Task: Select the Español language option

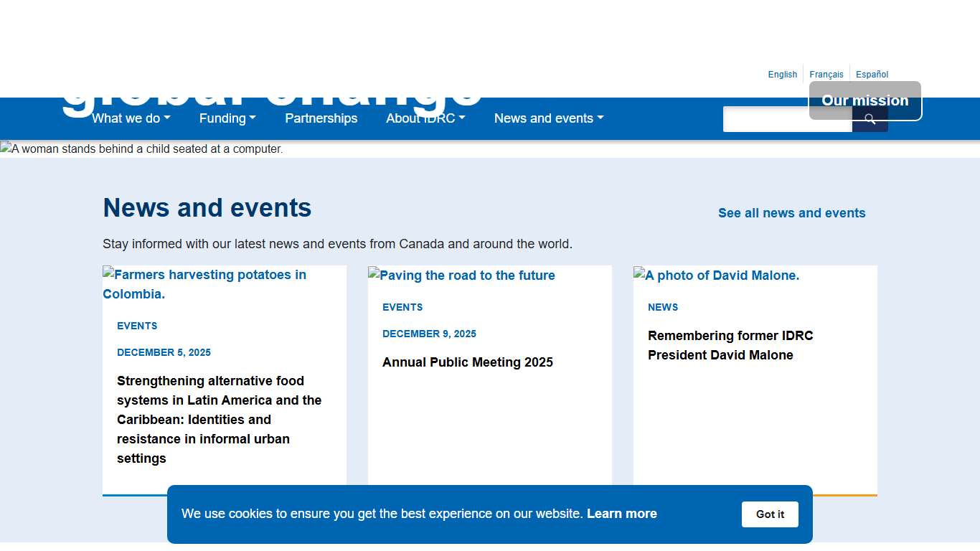Action: pyautogui.click(x=872, y=74)
